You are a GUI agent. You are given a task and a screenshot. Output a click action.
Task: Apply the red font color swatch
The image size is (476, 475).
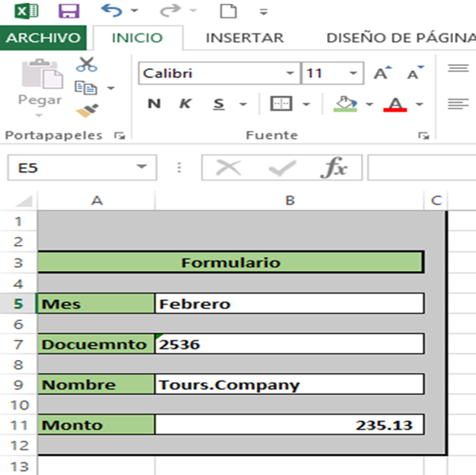tap(395, 104)
